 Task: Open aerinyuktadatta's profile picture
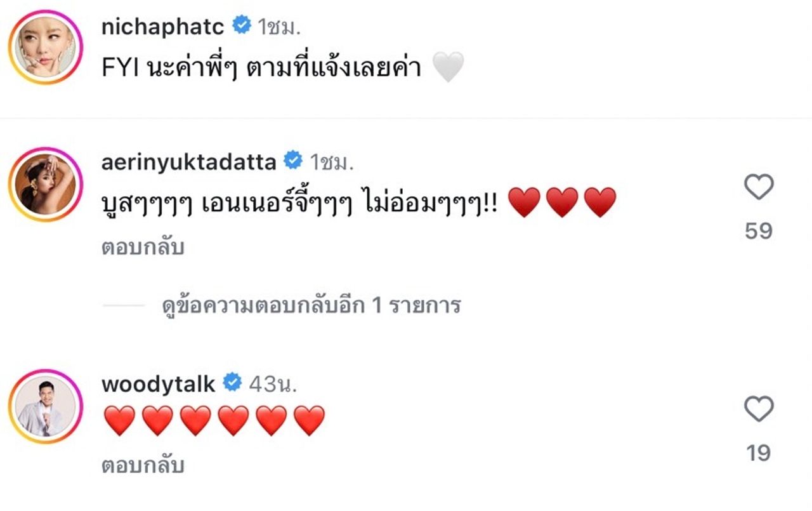click(x=46, y=183)
